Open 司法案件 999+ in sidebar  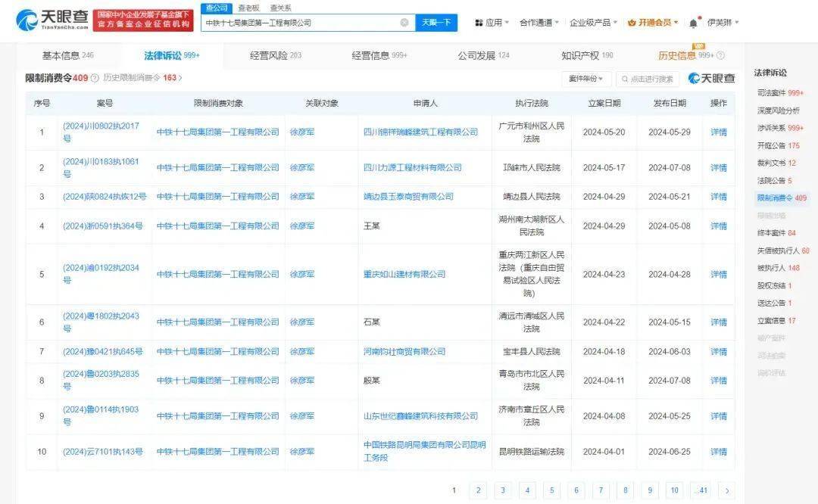coord(780,93)
